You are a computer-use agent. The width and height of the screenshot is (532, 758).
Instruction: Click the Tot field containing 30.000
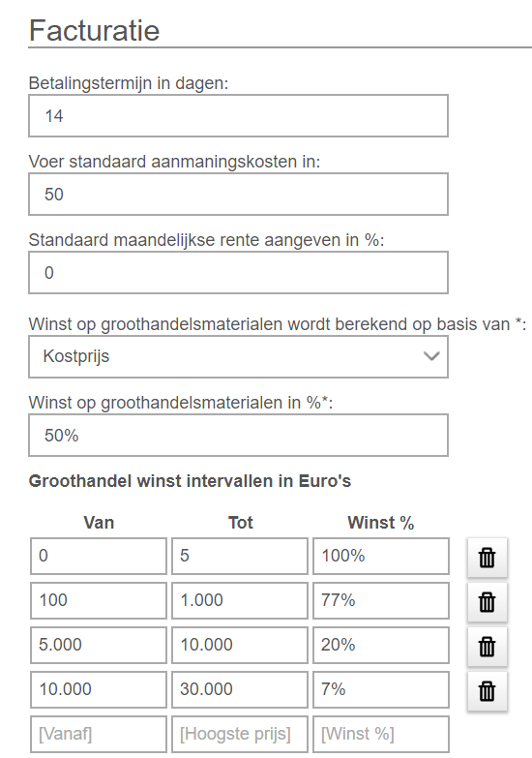[240, 689]
